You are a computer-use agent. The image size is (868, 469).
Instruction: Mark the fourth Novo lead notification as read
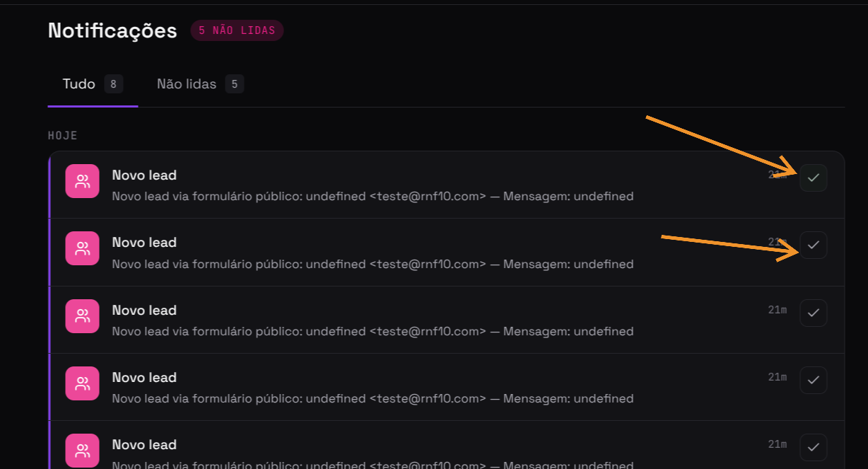pyautogui.click(x=813, y=380)
